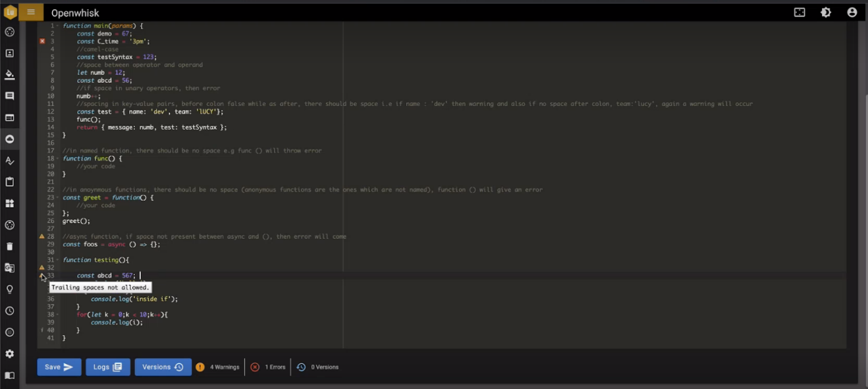Click the blue versions history status icon
Viewport: 868px width, 389px height.
click(x=301, y=367)
